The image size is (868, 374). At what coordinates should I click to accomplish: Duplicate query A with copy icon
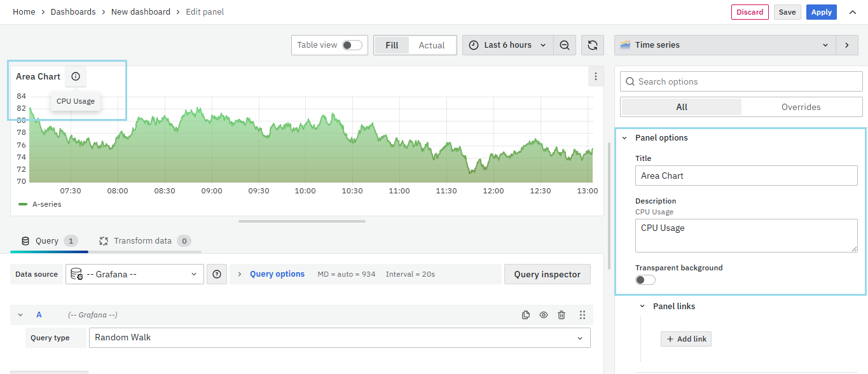pos(525,315)
